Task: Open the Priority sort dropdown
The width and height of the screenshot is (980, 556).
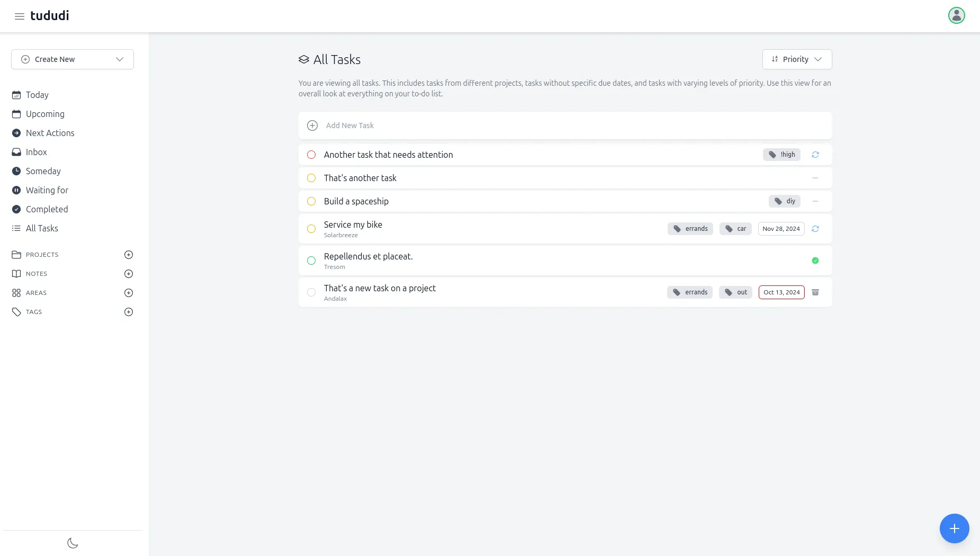Action: (797, 59)
